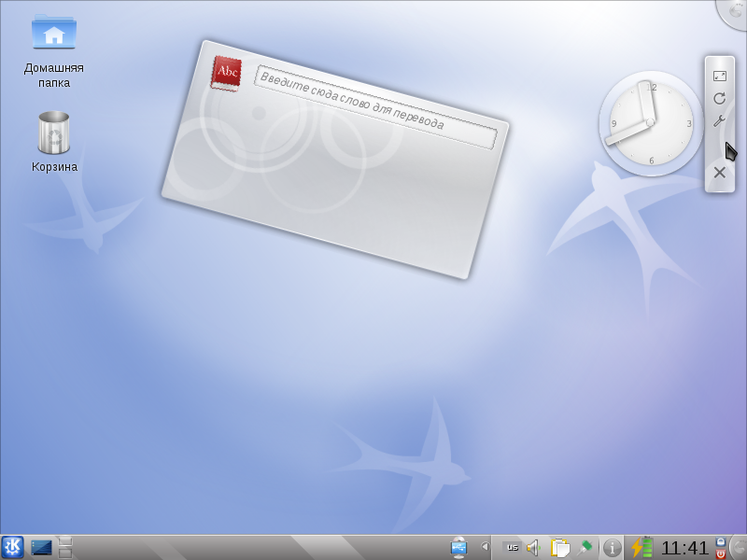This screenshot has width=747, height=560.
Task: Click the show desktop icon in panel
Action: point(41,548)
